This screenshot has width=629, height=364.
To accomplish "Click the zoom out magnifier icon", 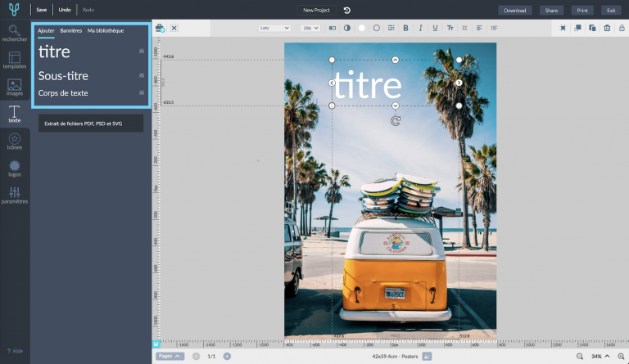I will (580, 357).
